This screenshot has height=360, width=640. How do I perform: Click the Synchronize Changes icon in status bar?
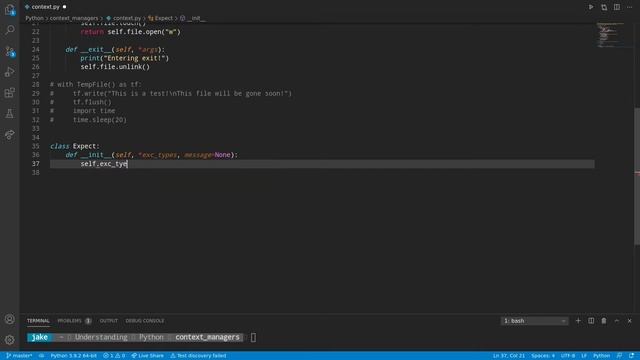(41, 356)
